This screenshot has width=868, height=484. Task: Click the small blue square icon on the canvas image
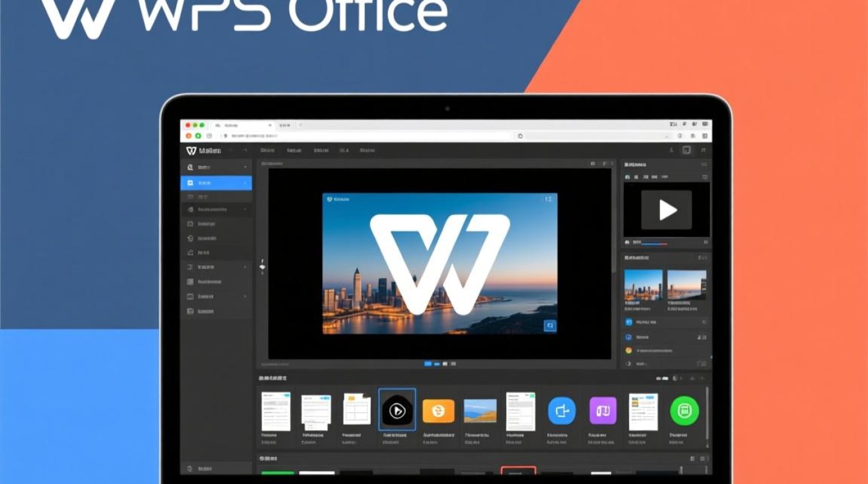click(x=550, y=326)
